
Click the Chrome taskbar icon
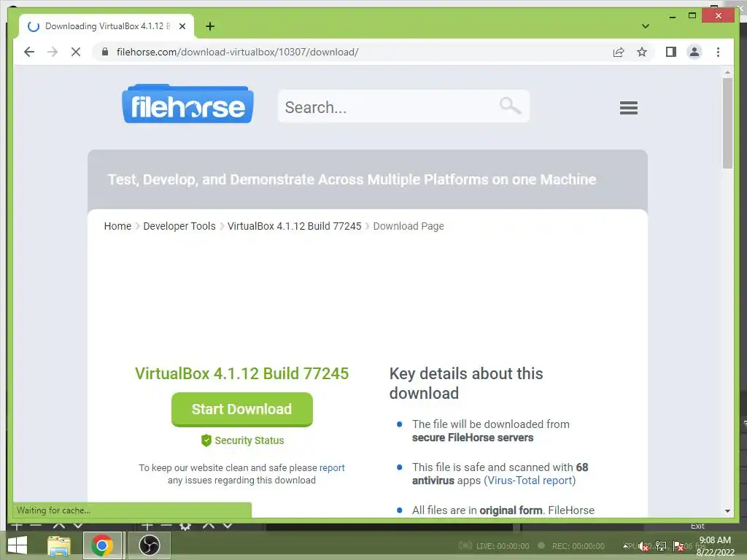coord(102,545)
